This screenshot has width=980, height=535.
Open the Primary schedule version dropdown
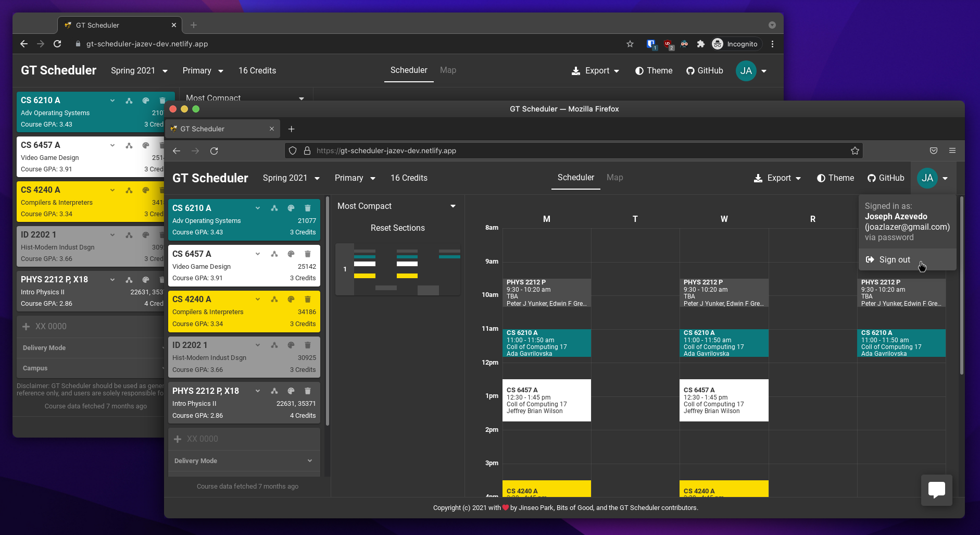tap(354, 178)
